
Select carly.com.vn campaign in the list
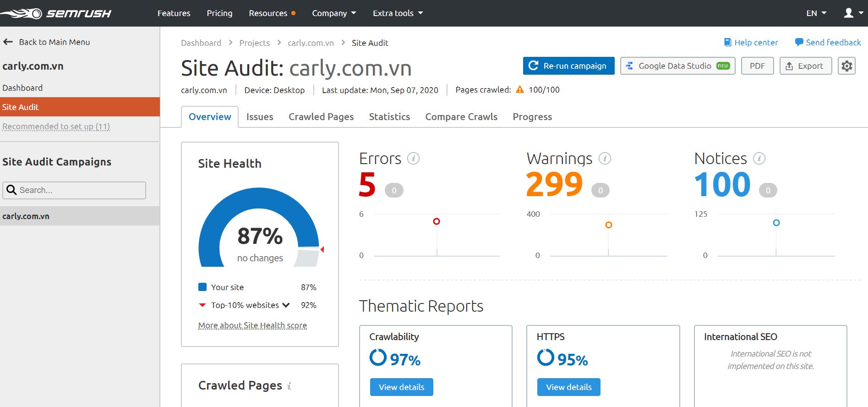(80, 216)
